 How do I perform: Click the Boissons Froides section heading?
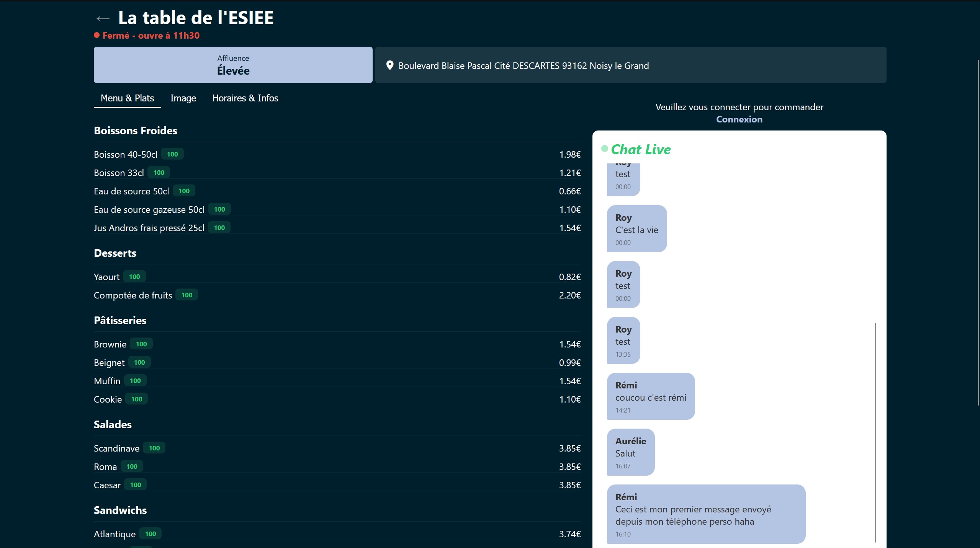pyautogui.click(x=136, y=130)
